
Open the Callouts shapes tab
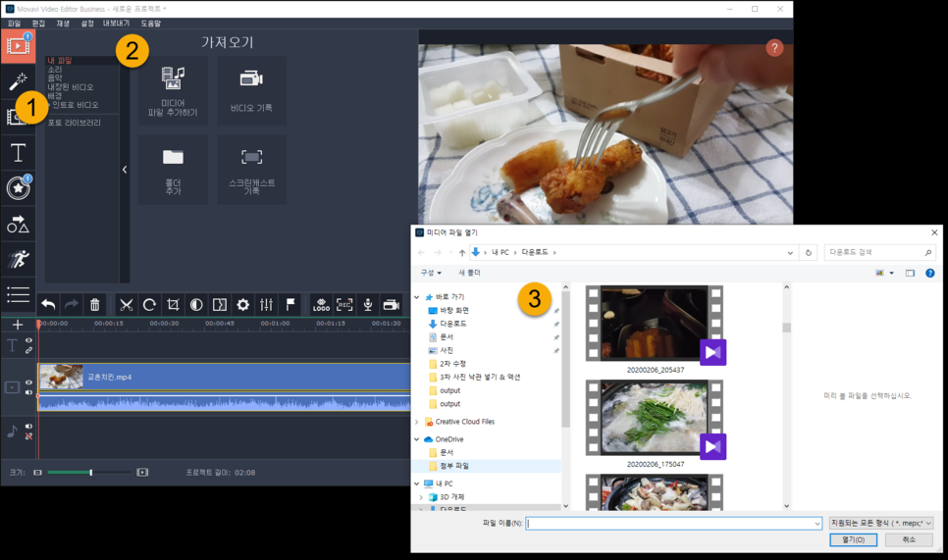[x=18, y=225]
